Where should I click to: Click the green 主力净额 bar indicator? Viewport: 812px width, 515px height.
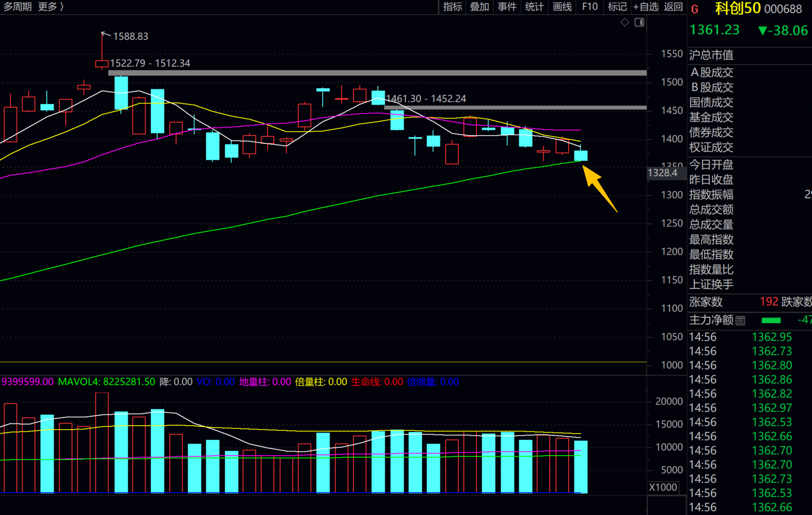[771, 320]
